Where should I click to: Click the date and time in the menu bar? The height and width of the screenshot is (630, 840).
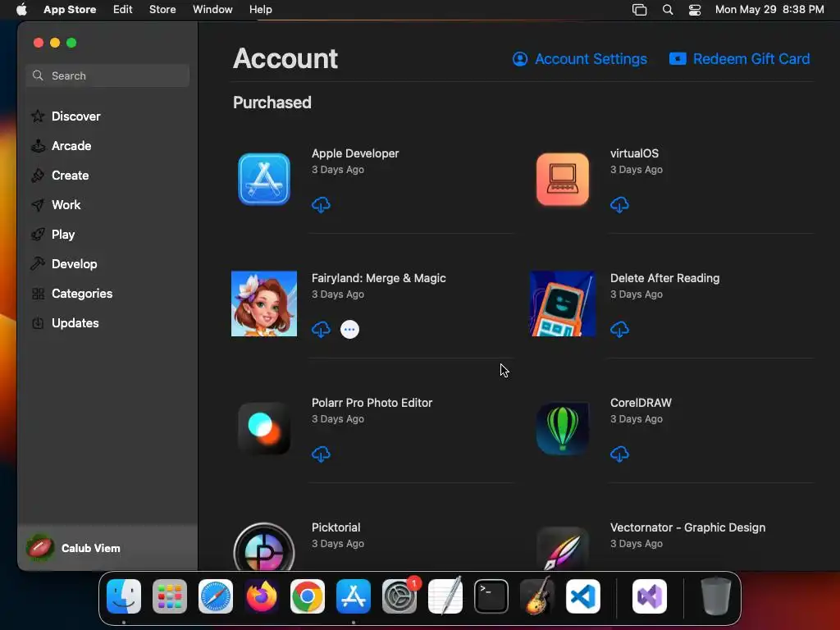[769, 9]
